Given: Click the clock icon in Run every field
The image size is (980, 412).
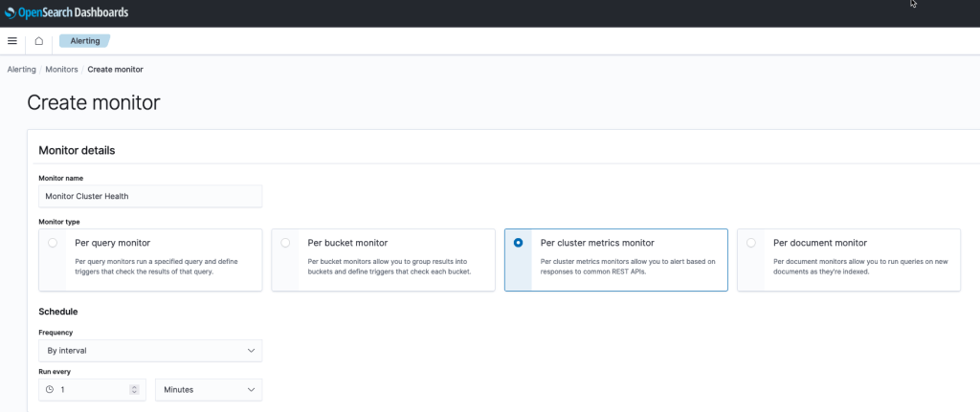Looking at the screenshot, I should [50, 389].
